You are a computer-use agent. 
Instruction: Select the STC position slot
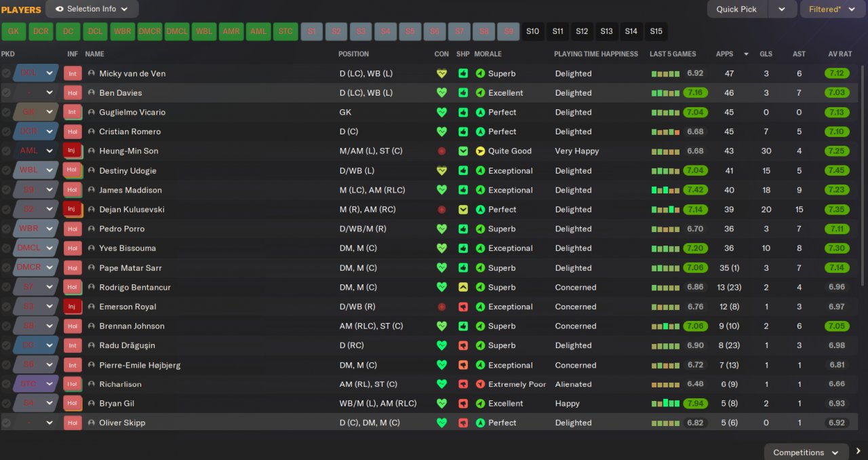click(286, 31)
